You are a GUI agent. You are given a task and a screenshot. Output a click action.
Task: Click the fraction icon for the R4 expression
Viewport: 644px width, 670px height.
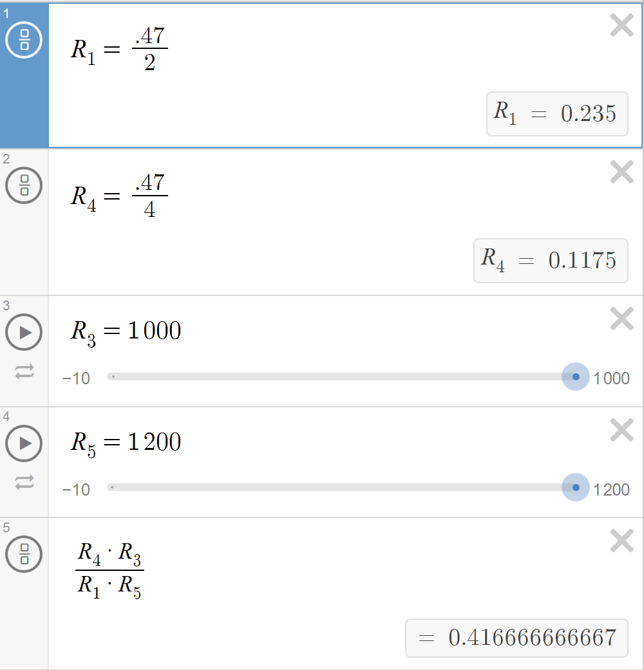(x=24, y=185)
